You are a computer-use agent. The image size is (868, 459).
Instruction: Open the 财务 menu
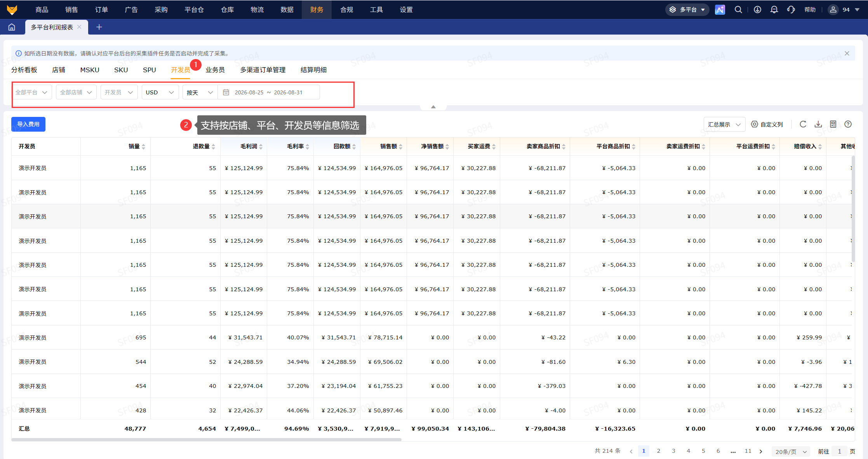[x=317, y=10]
